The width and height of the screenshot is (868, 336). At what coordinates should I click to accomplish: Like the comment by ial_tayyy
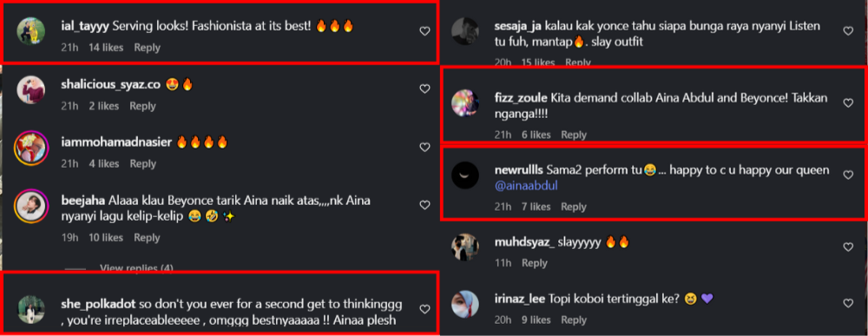[424, 31]
